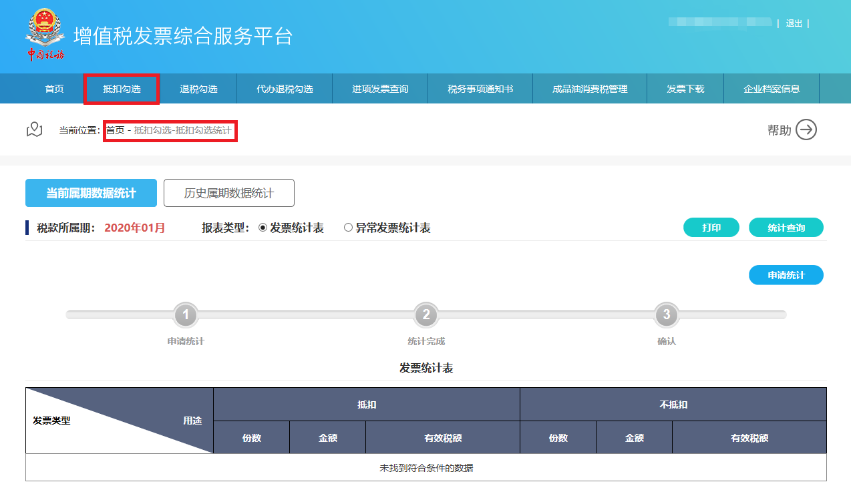Open the 抵扣勾选 menu
The image size is (851, 504).
tap(122, 89)
